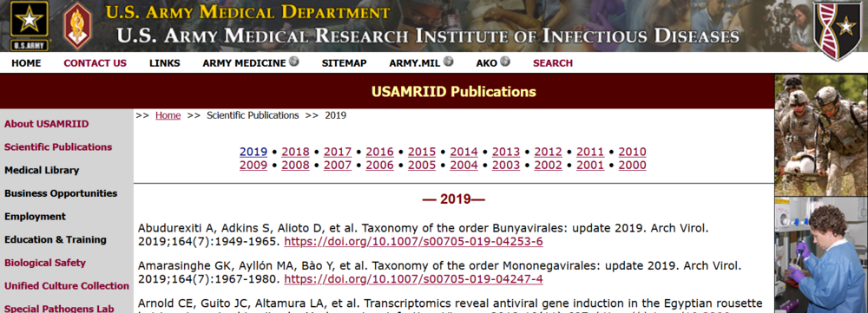The width and height of the screenshot is (868, 313).
Task: Select the 2006 year link
Action: click(380, 166)
